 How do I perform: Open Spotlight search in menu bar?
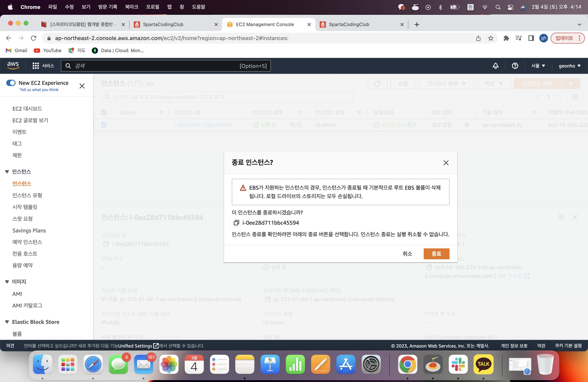[x=498, y=7]
